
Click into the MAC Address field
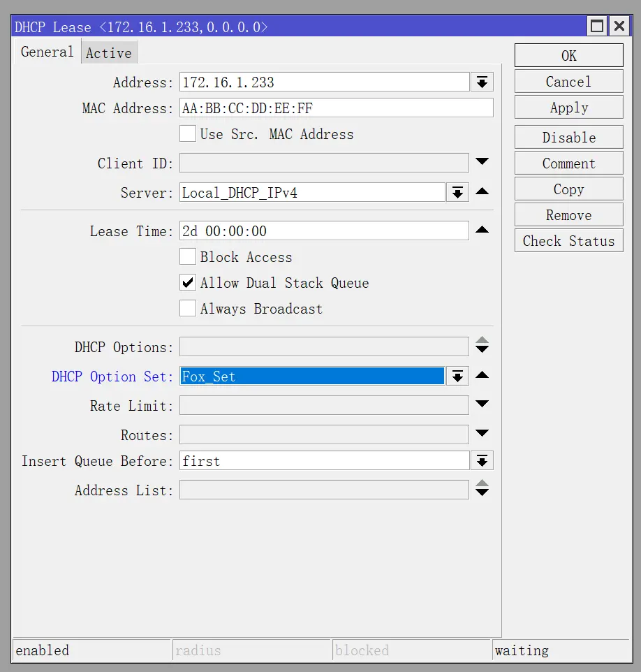(x=337, y=108)
